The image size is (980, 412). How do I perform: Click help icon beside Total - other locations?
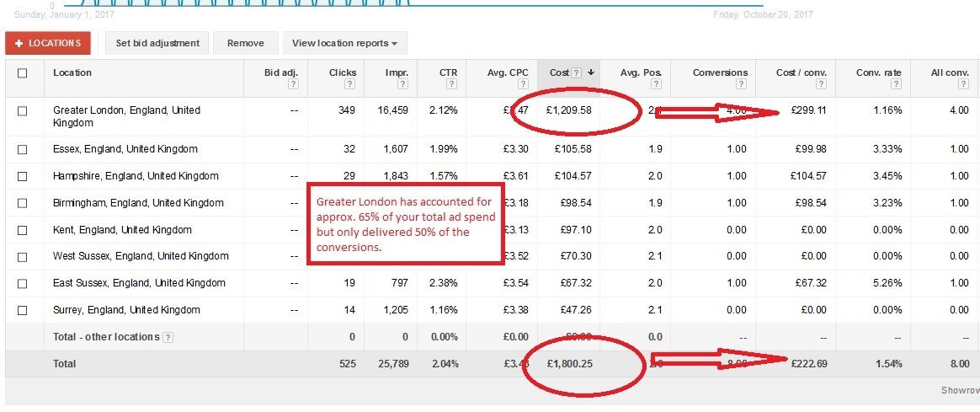(x=168, y=337)
